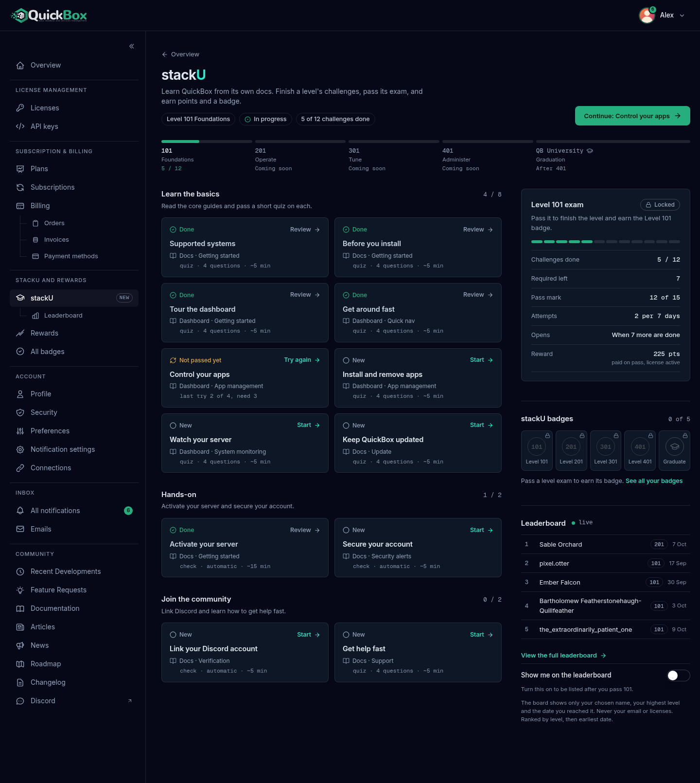Viewport: 700px width, 783px height.
Task: Click the Watch your server challenge card
Action: [x=245, y=443]
